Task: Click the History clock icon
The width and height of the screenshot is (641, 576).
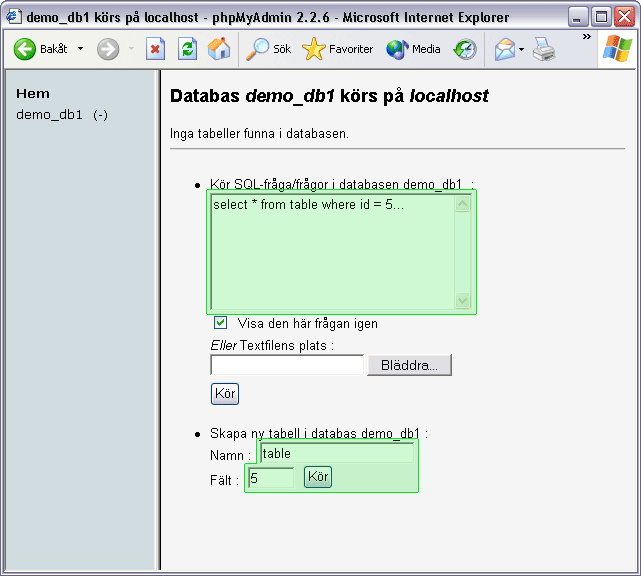Action: [465, 49]
